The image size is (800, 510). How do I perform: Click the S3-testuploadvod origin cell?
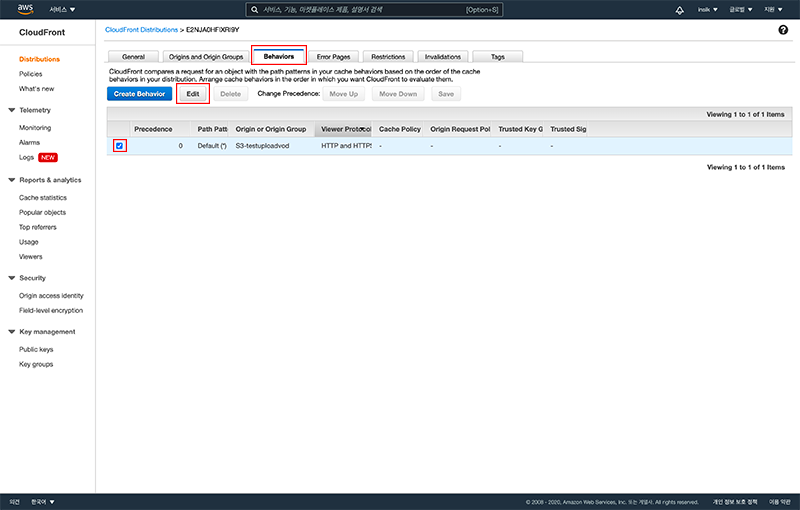[x=262, y=146]
